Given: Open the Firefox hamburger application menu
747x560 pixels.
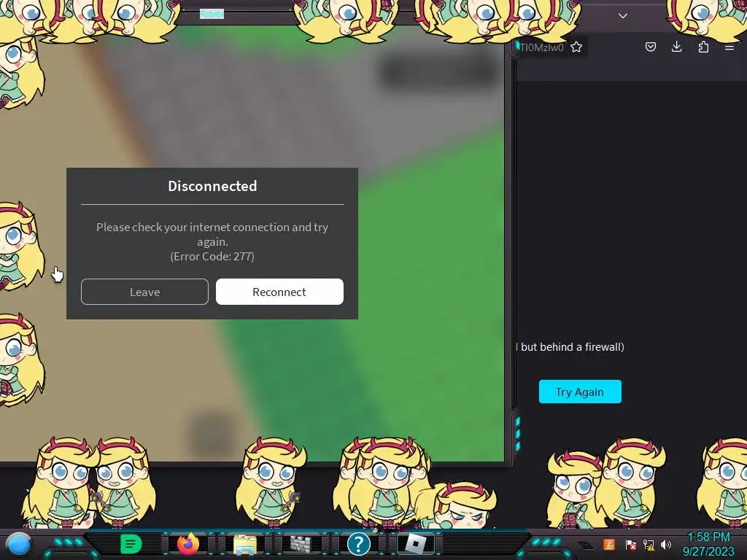Looking at the screenshot, I should click(x=729, y=47).
